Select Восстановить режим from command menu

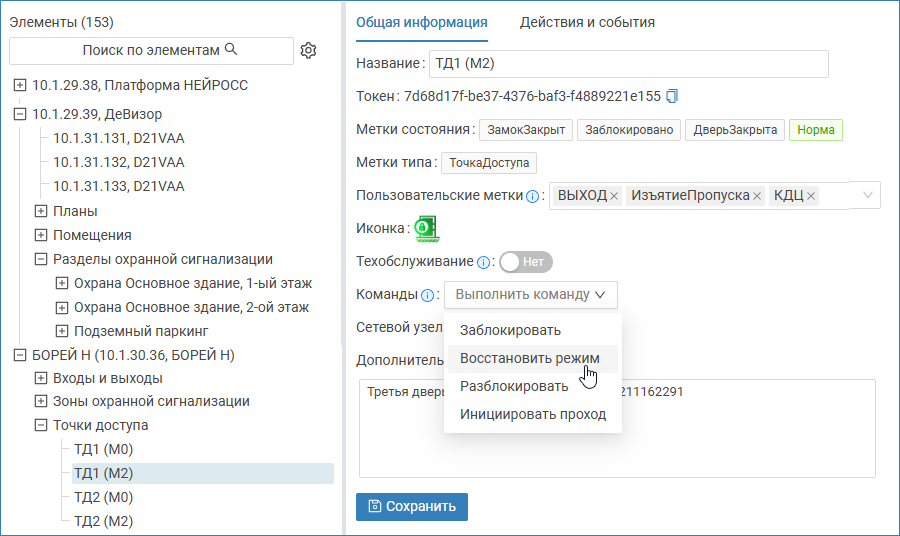[x=529, y=358]
